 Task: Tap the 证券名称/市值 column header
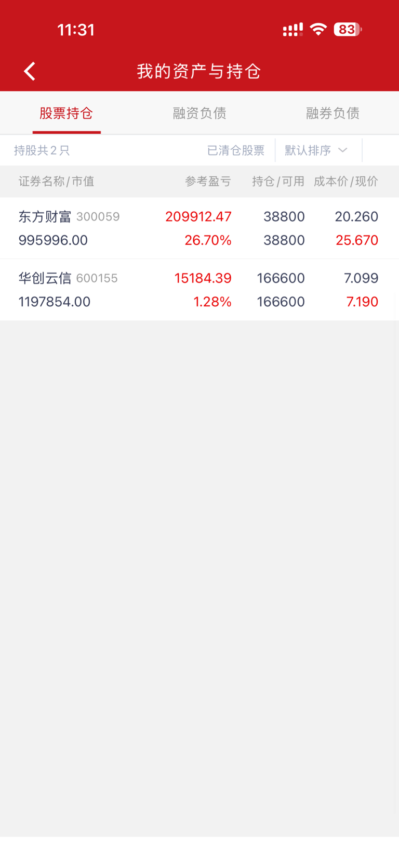pos(57,181)
